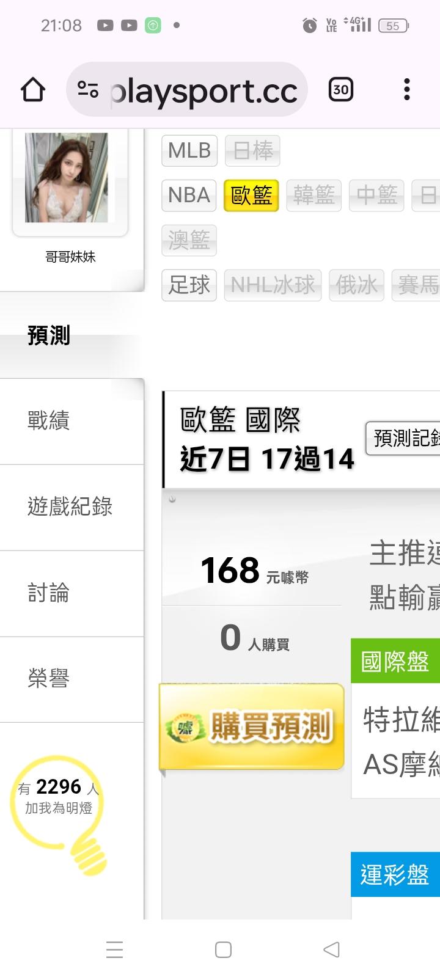Viewport: 440px width, 980px height.
Task: Open the 哥哥妹妹 profile photo
Action: pyautogui.click(x=67, y=177)
